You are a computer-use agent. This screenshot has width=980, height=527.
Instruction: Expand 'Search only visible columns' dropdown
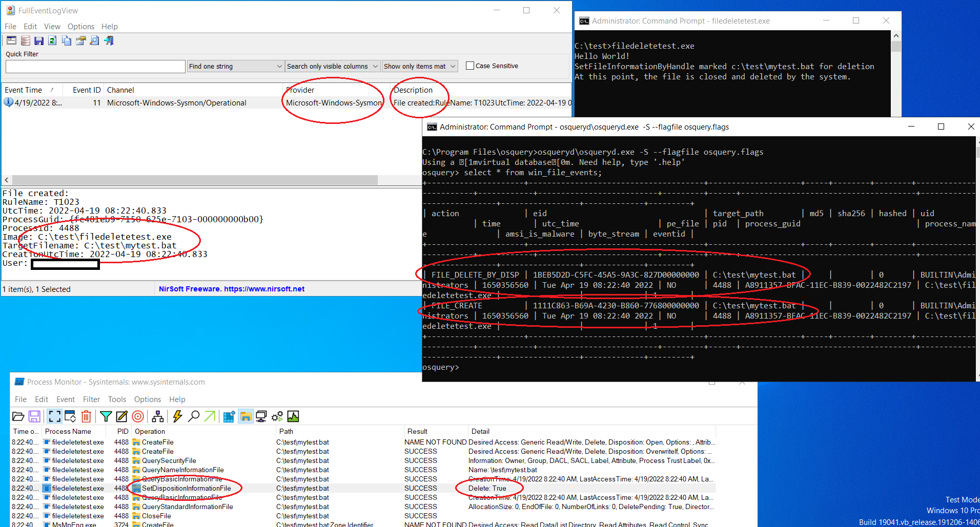[x=375, y=66]
